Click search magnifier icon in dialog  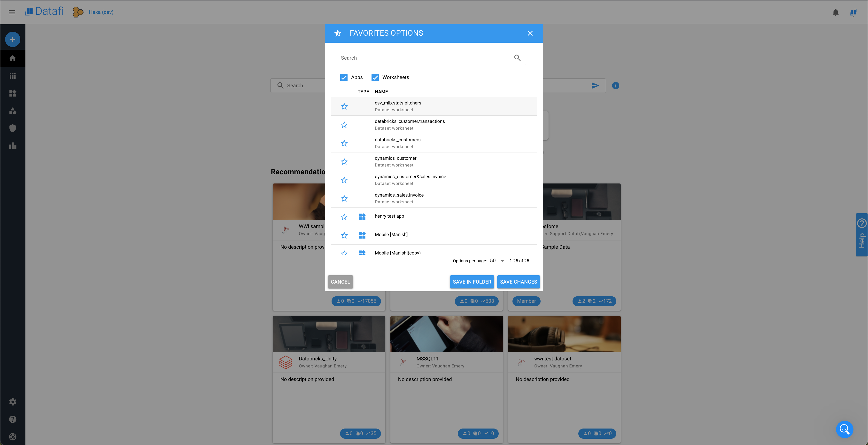pos(517,58)
